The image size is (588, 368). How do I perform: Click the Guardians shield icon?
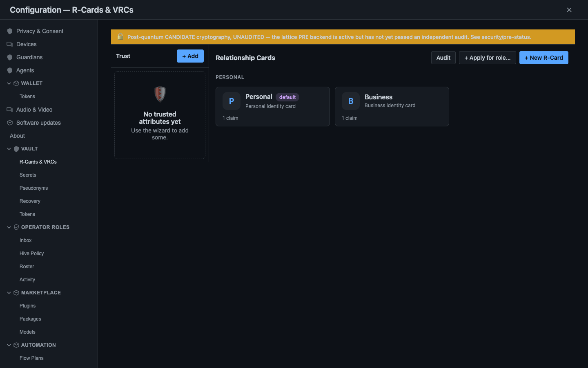point(10,57)
